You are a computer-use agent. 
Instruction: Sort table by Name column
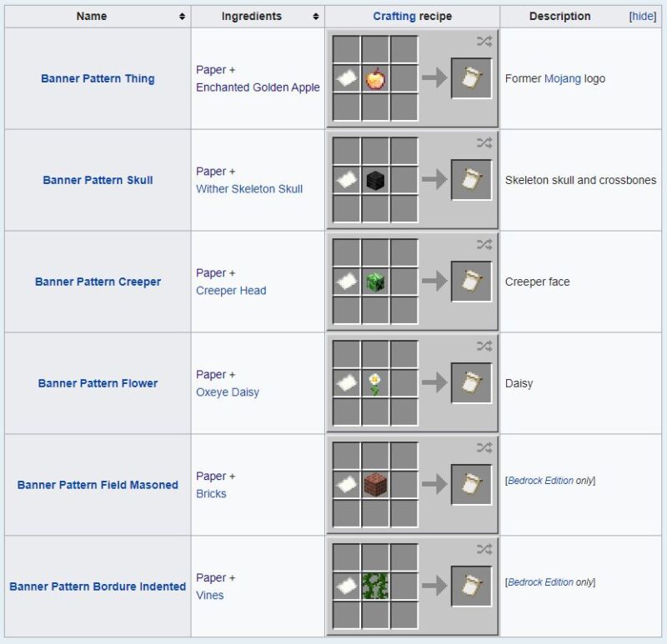click(x=182, y=16)
